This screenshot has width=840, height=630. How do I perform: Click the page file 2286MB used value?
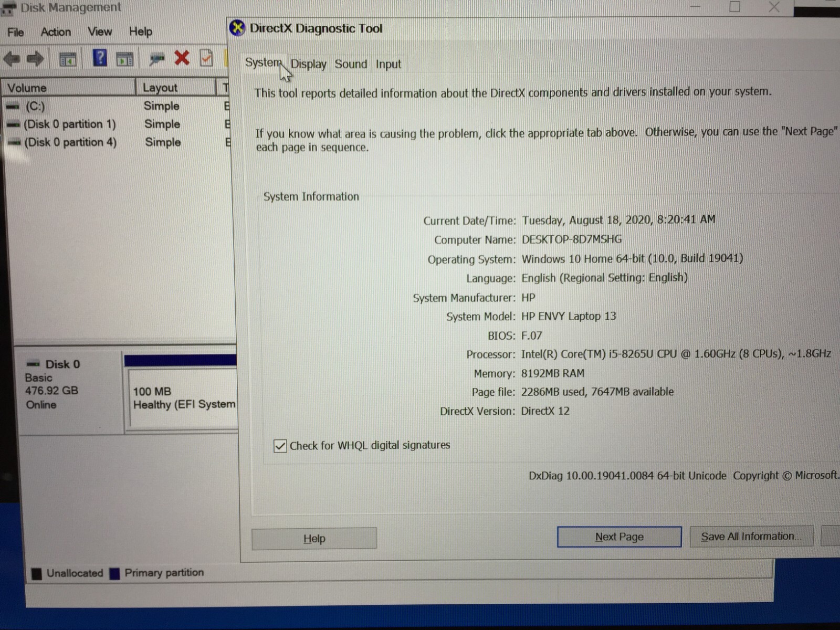coord(597,392)
